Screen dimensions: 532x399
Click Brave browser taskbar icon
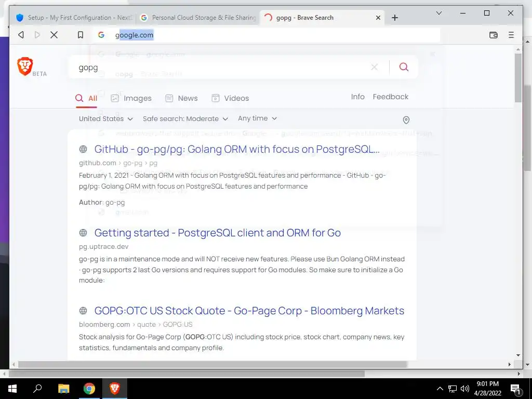click(x=115, y=389)
